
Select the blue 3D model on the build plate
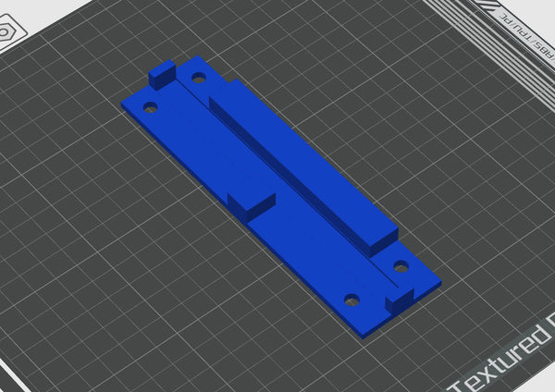tap(281, 197)
